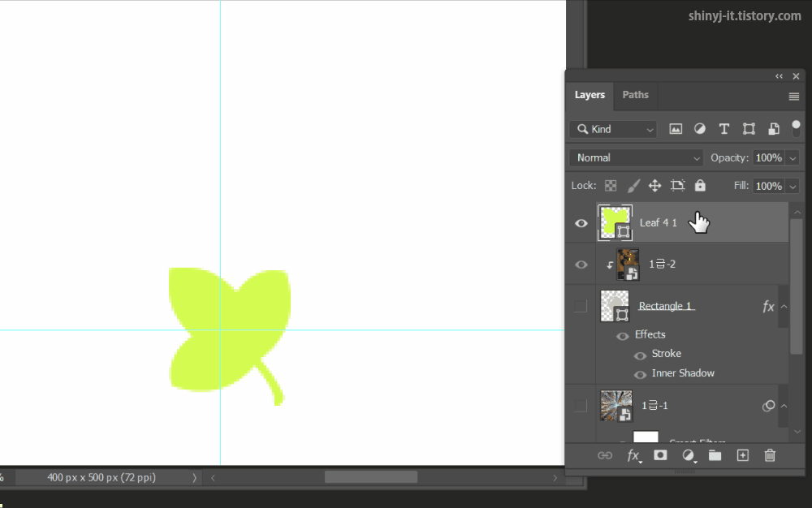The width and height of the screenshot is (812, 508).
Task: Select Rectangle 1 layer thumbnail
Action: click(615, 306)
